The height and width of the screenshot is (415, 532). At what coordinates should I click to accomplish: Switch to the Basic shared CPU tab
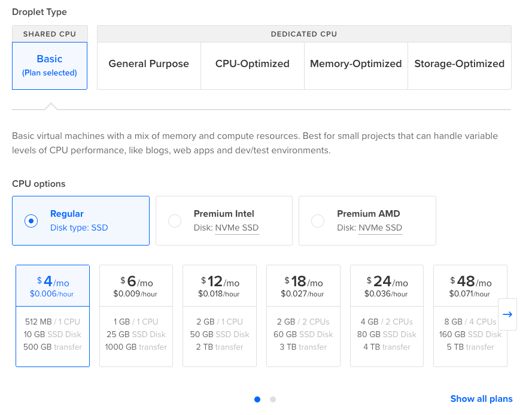tap(50, 65)
